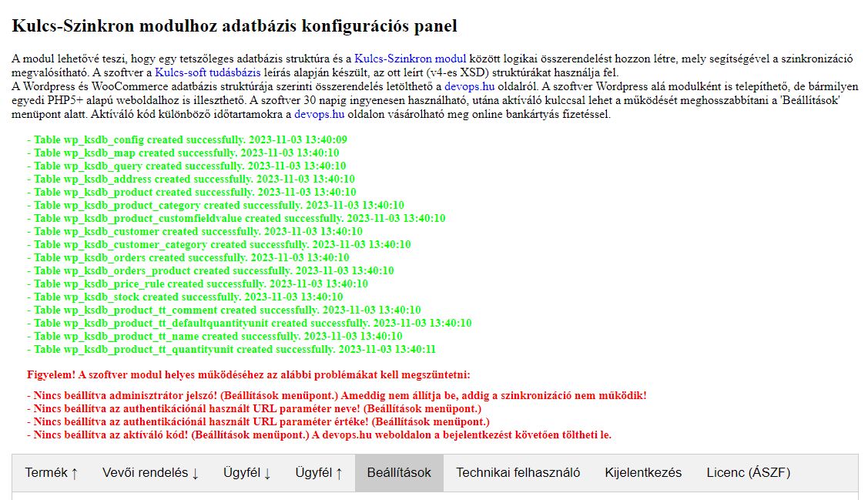Select the Ügyfél ↑ tab
The width and height of the screenshot is (868, 500).
pyautogui.click(x=319, y=473)
